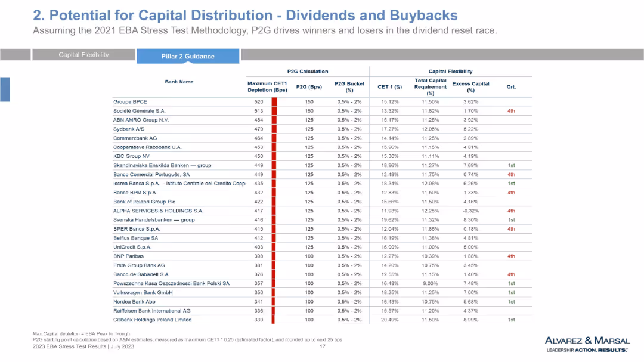Click the CET 1 (%) column header

(390, 86)
